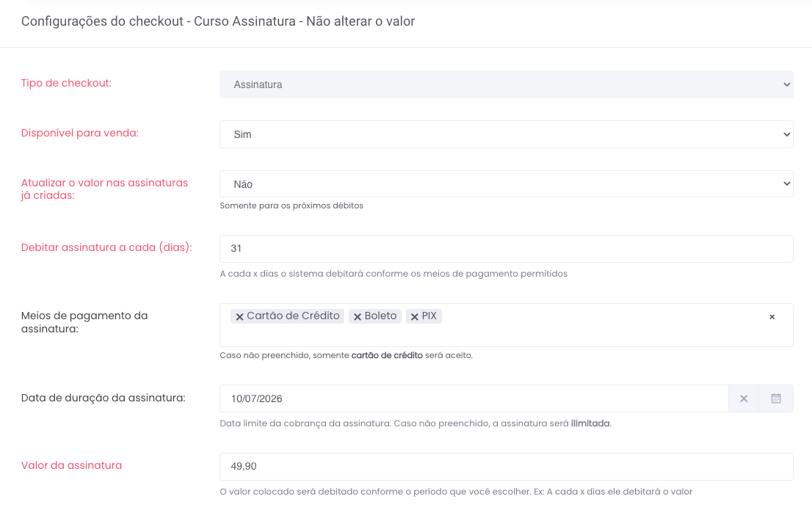Click the Tipo de checkout label
The width and height of the screenshot is (812, 510).
click(x=66, y=83)
